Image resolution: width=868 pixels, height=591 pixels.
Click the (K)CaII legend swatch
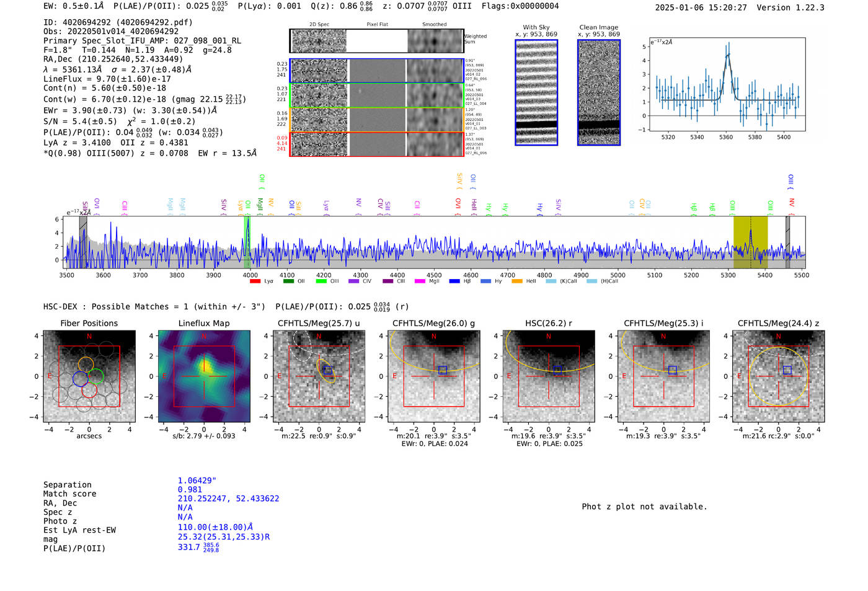click(x=551, y=281)
